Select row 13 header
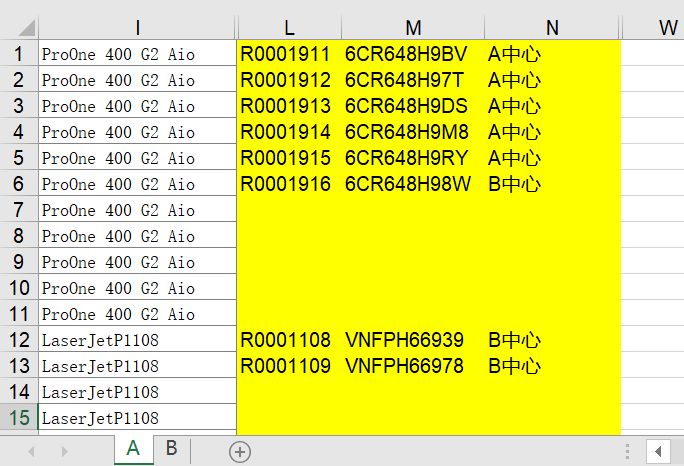Viewport: 684px width, 466px height. click(x=19, y=365)
